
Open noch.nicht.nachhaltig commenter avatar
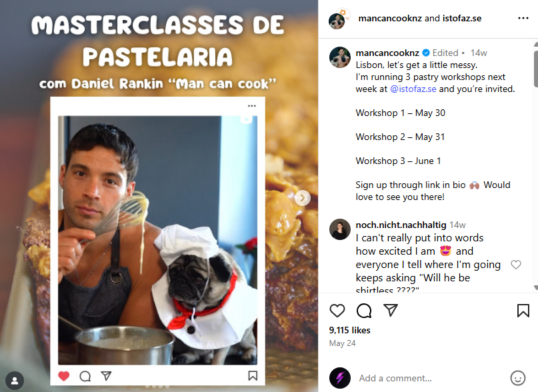click(340, 229)
